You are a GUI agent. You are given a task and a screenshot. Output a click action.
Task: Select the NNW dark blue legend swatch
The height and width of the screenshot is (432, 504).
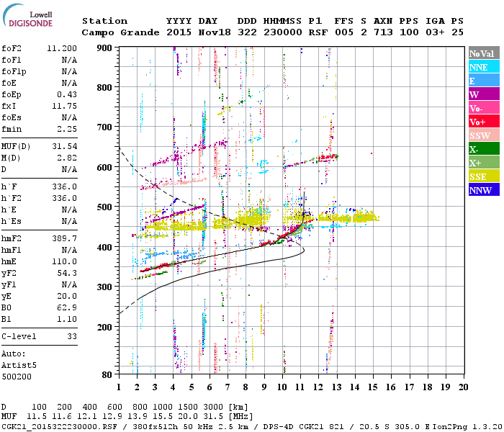point(484,190)
